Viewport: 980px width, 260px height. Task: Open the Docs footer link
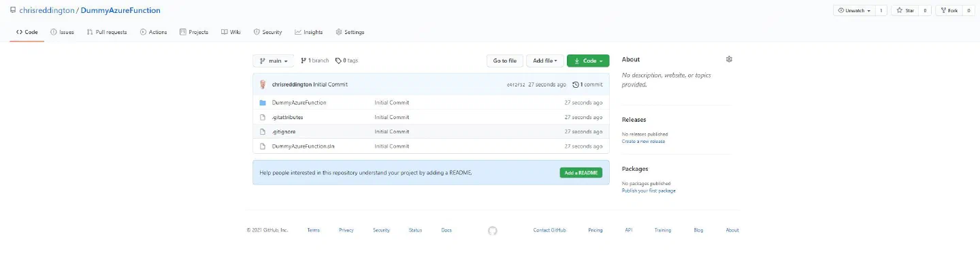tap(446, 230)
